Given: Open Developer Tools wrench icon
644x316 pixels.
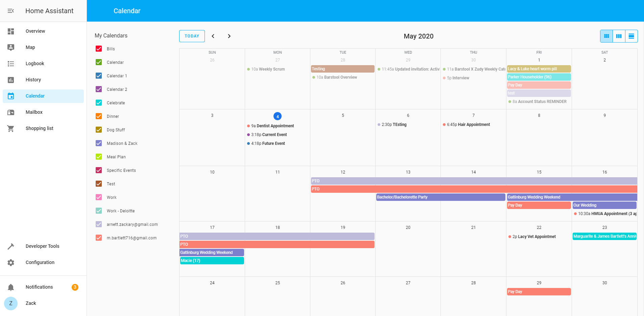Looking at the screenshot, I should coord(11,246).
